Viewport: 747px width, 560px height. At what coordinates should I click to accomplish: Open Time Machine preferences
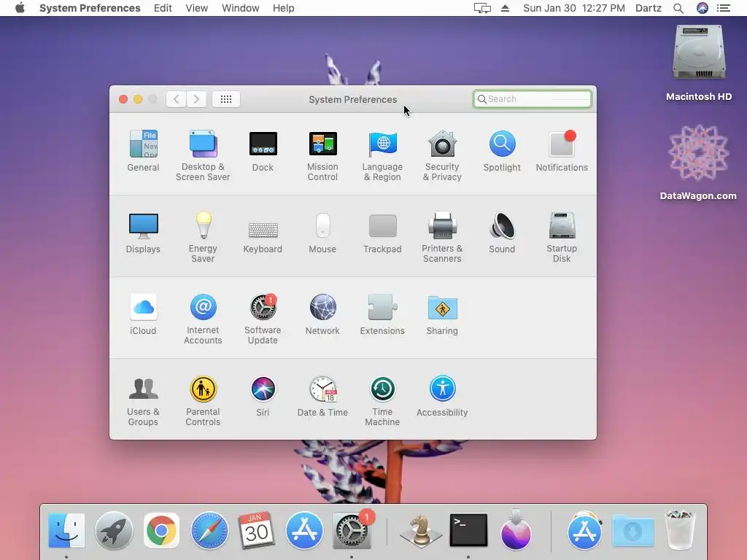[x=382, y=401]
